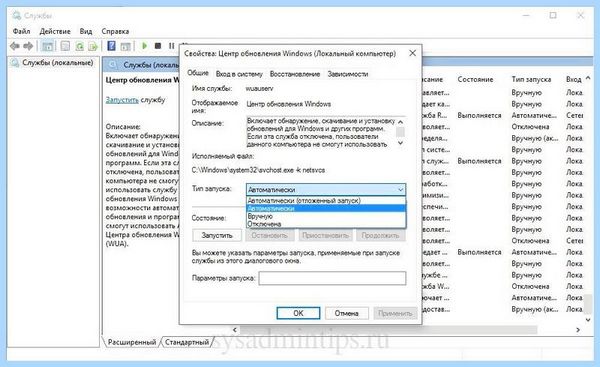Viewport: 600px width, 367px height.
Task: Open the Справка menu
Action: [115, 31]
